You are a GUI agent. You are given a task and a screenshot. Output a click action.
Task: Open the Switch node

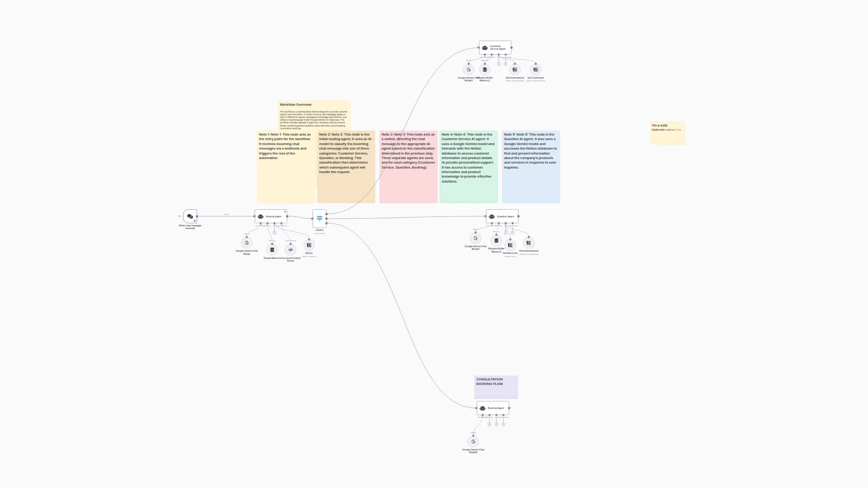tap(319, 219)
